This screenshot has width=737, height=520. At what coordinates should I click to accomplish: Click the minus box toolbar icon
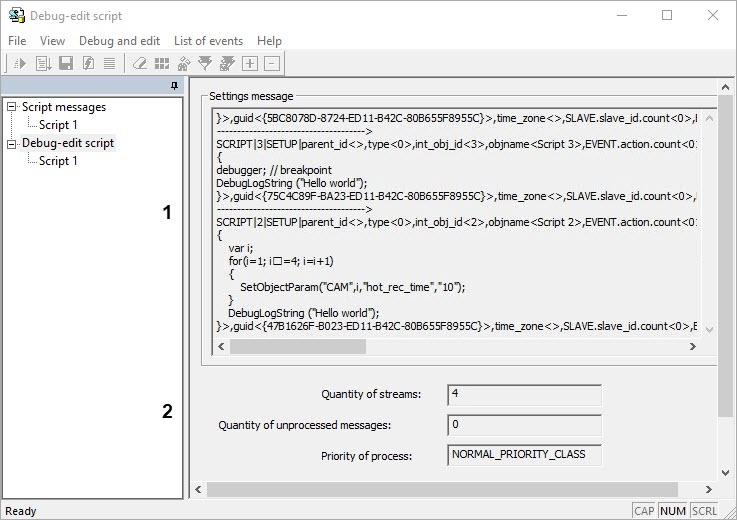[x=272, y=63]
